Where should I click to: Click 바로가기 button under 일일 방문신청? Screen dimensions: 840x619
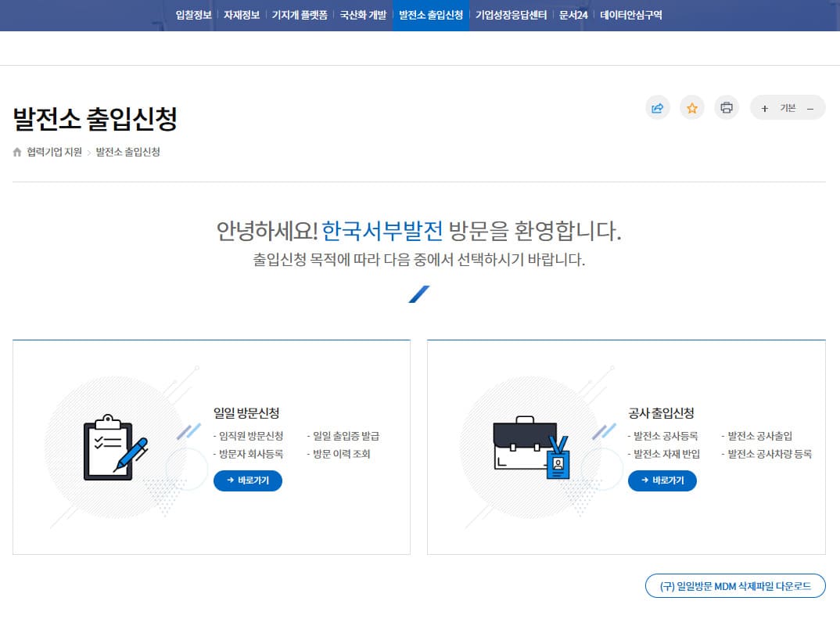coord(247,480)
